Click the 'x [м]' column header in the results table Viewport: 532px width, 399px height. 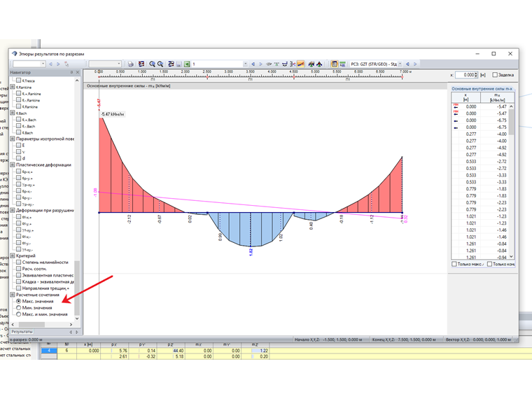pyautogui.click(x=465, y=97)
